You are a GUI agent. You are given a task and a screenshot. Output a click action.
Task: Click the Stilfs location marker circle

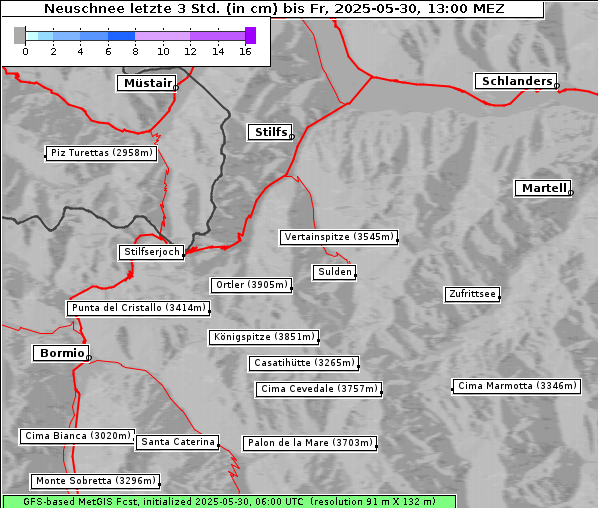pyautogui.click(x=292, y=137)
